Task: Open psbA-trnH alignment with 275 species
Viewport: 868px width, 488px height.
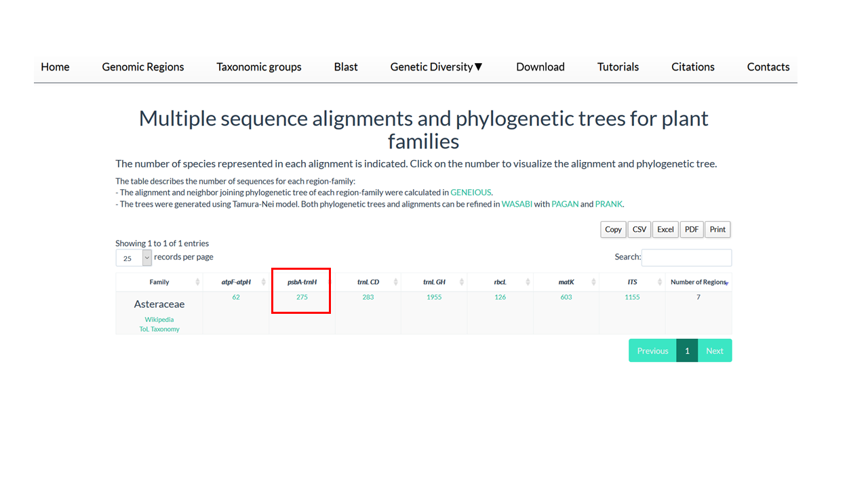Action: (302, 297)
